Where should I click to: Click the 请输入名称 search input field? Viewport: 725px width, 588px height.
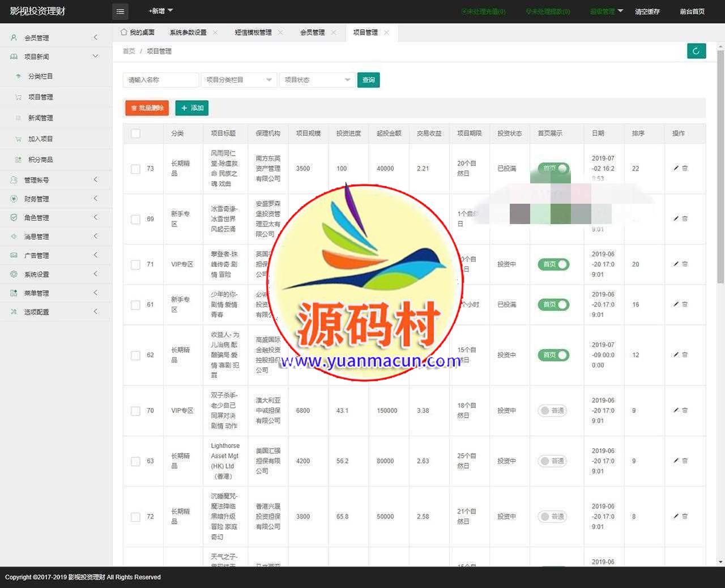pyautogui.click(x=161, y=80)
